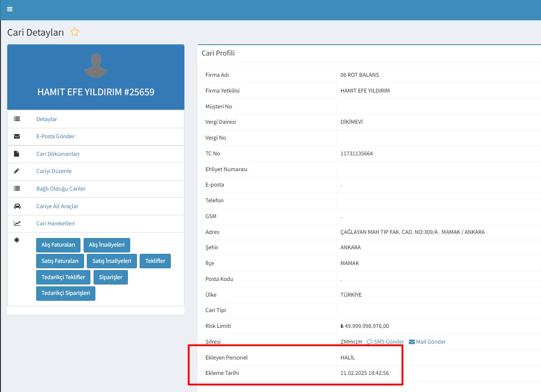Open Cari Dökümanları link

pos(58,154)
